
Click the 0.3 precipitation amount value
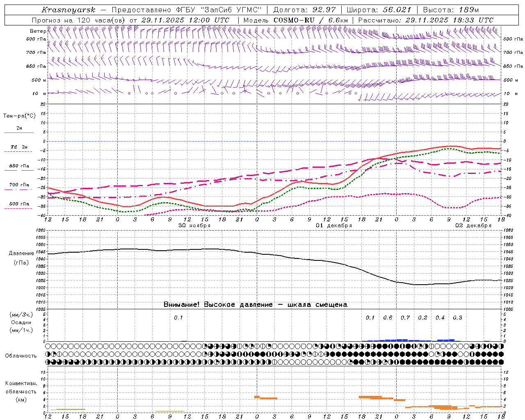click(457, 318)
